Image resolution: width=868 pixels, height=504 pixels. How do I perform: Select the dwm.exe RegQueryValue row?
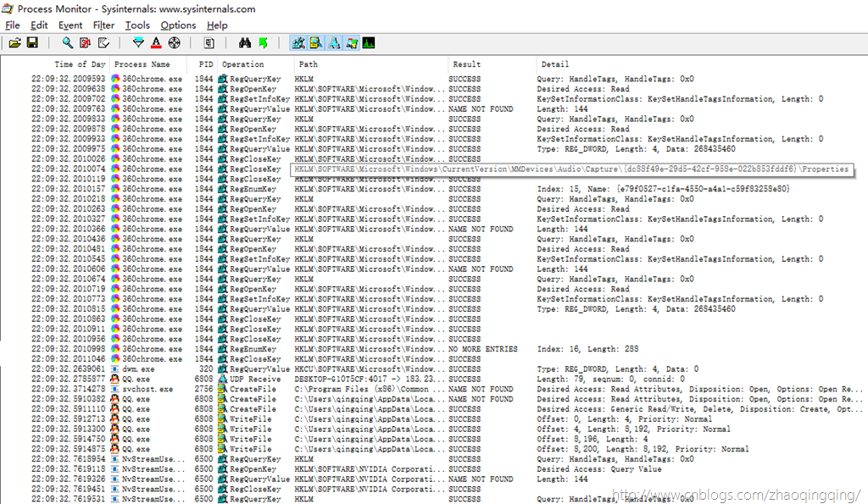(434, 369)
